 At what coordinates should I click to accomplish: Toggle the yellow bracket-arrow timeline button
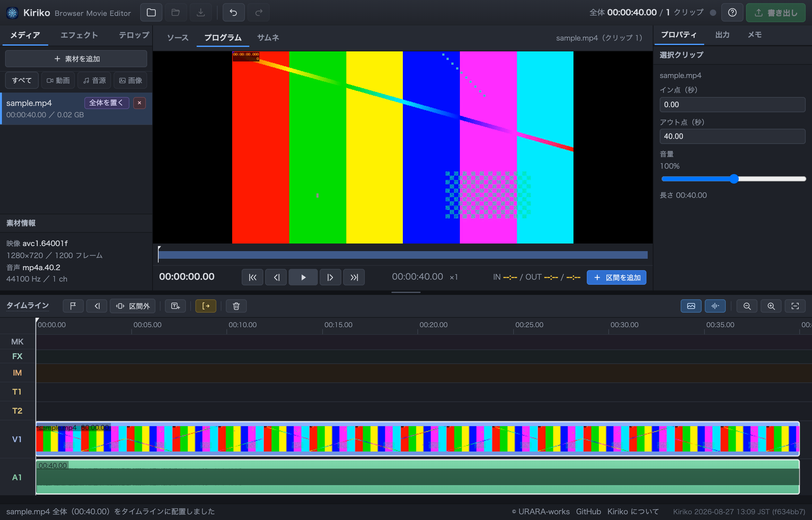[x=206, y=306]
